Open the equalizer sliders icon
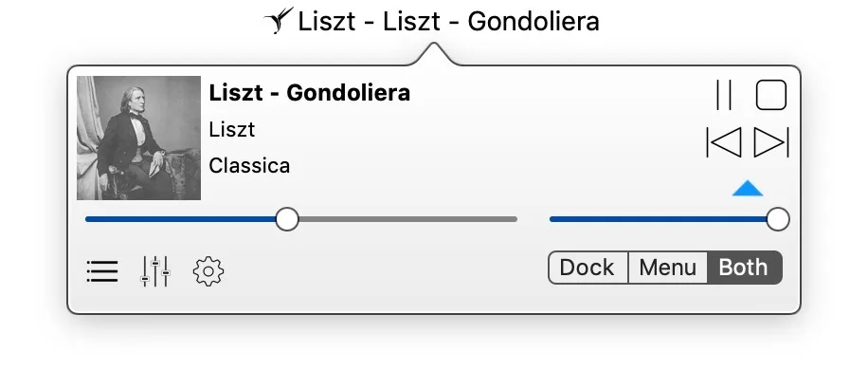 pos(154,271)
